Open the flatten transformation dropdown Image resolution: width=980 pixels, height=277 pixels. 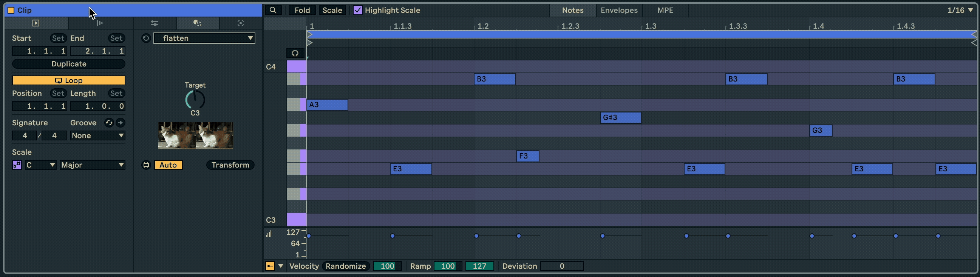[x=204, y=38]
